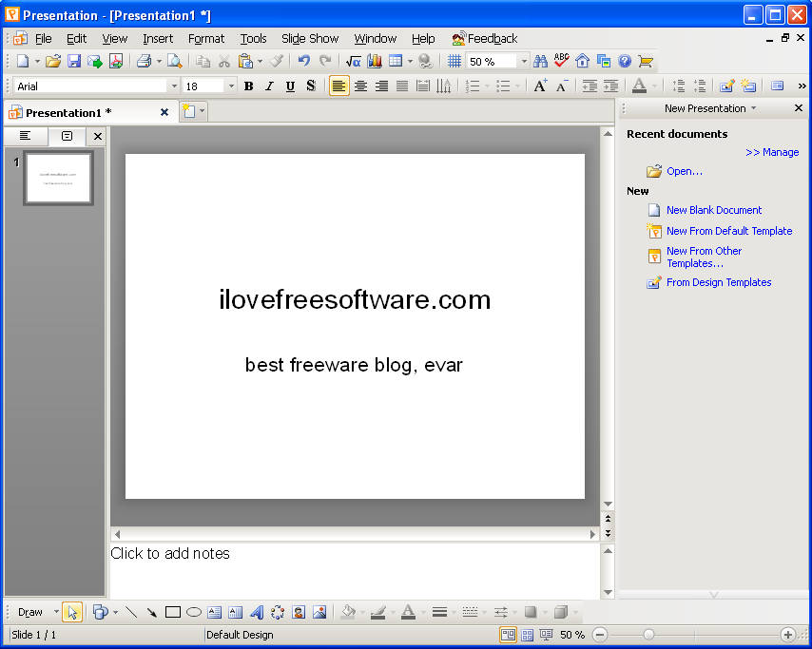Select the slide 1 thumbnail

[x=58, y=178]
